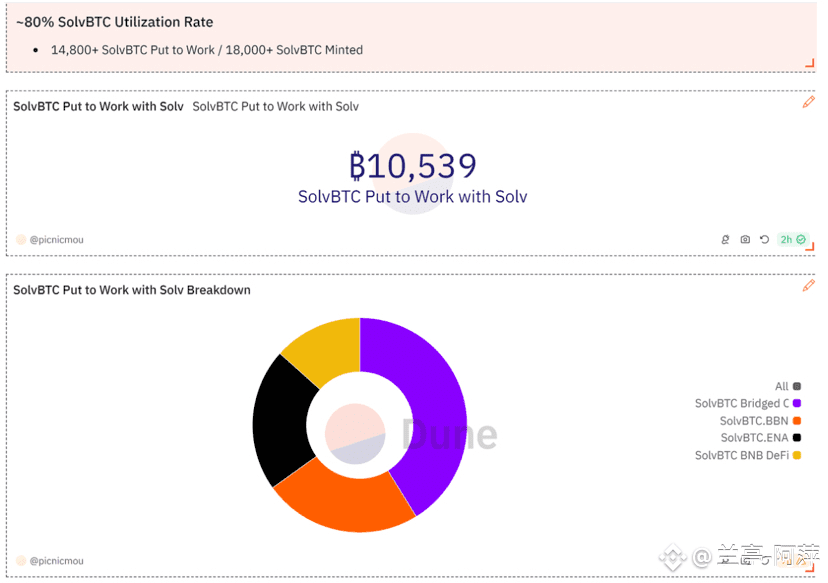Image resolution: width=828 pixels, height=583 pixels.
Task: Click the ₿10,539 counter value
Action: coord(413,166)
